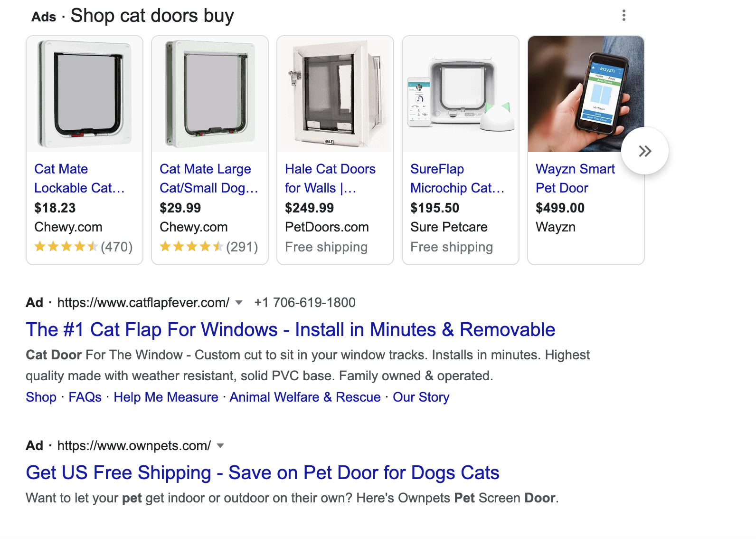The height and width of the screenshot is (539, 756).
Task: Open the SureFlap Microchip Cat product link
Action: (x=457, y=178)
